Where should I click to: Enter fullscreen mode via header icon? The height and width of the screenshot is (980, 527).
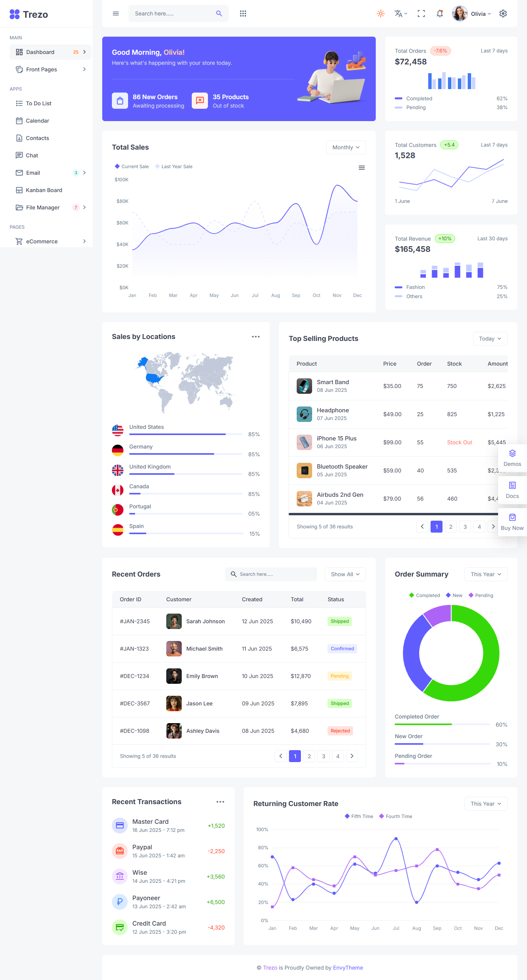[421, 13]
